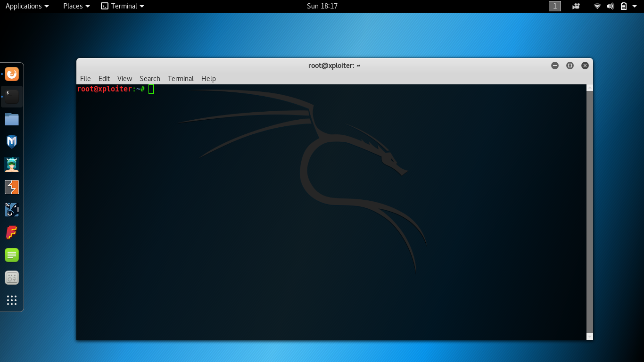Open Burp Suite from the dock
Image resolution: width=644 pixels, height=362 pixels.
tap(12, 187)
